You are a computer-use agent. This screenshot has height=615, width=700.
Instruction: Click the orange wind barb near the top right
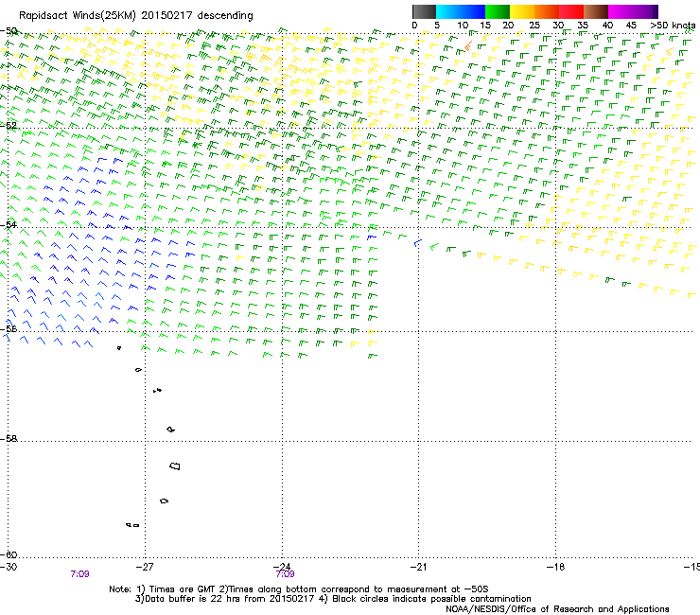tap(468, 45)
